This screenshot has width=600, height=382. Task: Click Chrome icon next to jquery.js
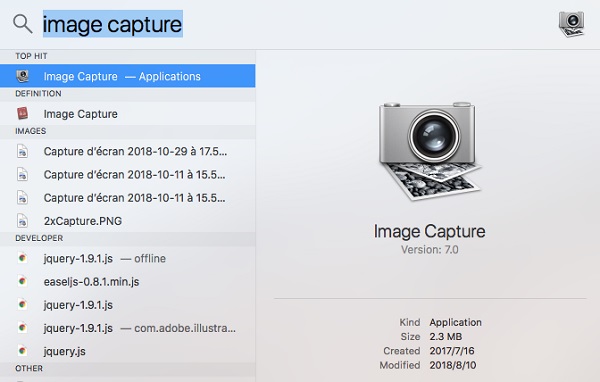23,351
